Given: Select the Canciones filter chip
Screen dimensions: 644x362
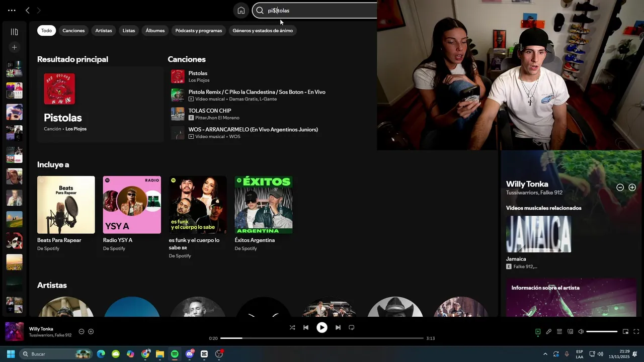Looking at the screenshot, I should (x=73, y=31).
